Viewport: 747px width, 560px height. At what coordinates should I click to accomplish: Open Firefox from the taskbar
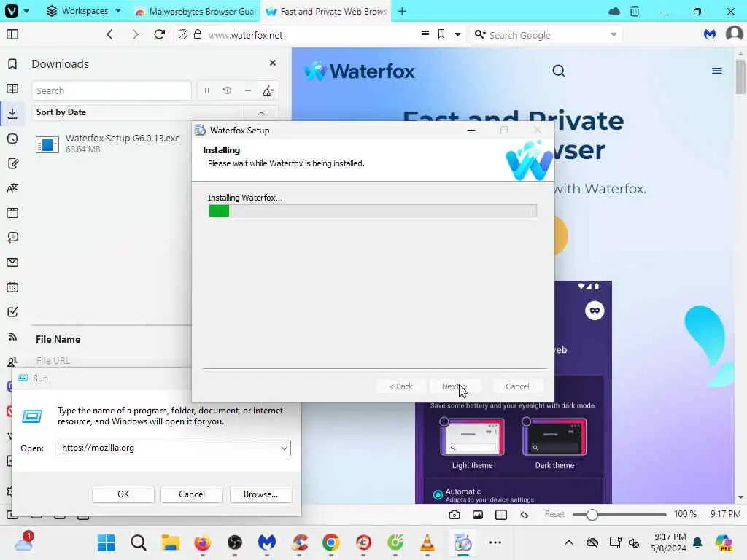pos(203,542)
